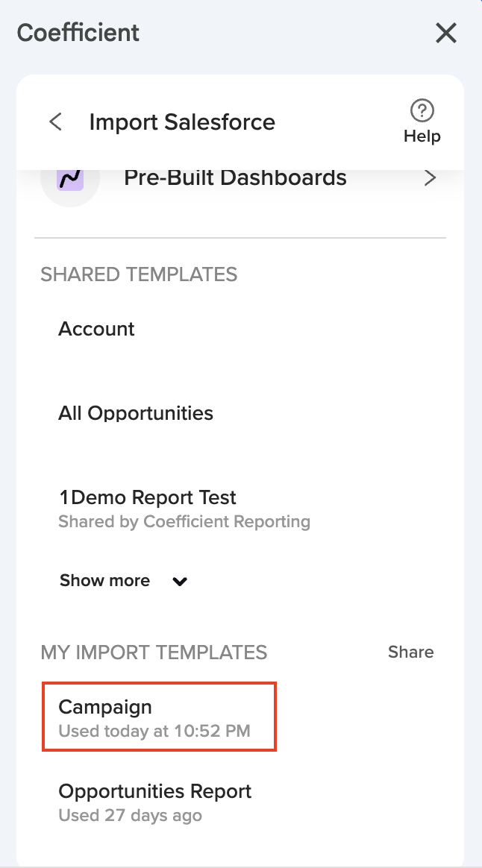Open the 1Demo Report Test template
The width and height of the screenshot is (482, 868).
click(147, 497)
